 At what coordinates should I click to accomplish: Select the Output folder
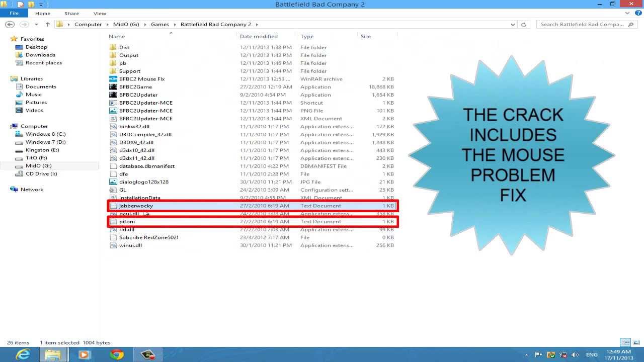point(128,55)
